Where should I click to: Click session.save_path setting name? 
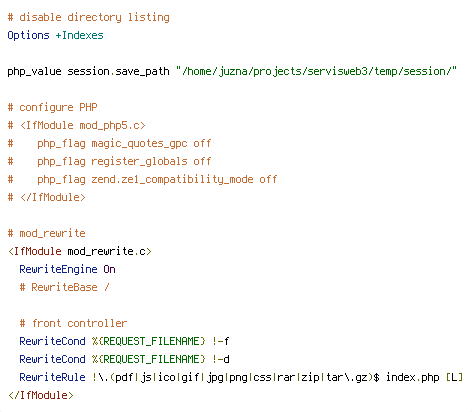118,71
